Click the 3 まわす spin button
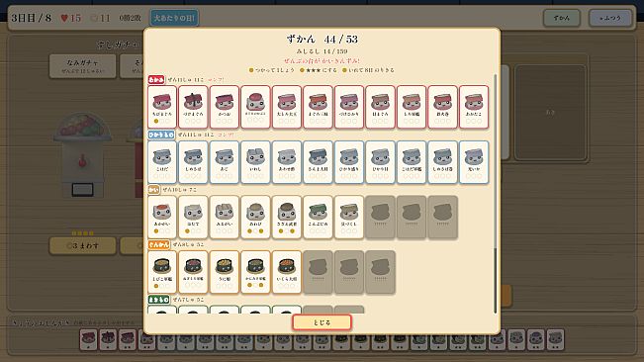The height and width of the screenshot is (362, 644). click(82, 245)
